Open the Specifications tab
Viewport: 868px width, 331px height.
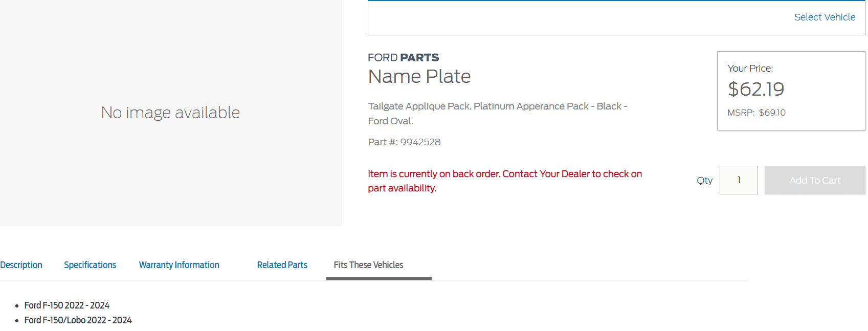[x=90, y=265]
